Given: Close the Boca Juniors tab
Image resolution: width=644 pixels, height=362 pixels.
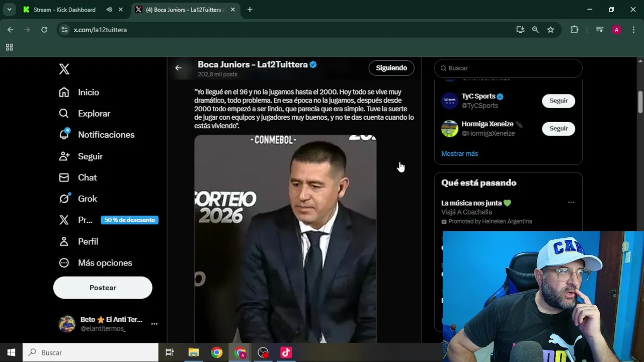Looking at the screenshot, I should (x=232, y=10).
